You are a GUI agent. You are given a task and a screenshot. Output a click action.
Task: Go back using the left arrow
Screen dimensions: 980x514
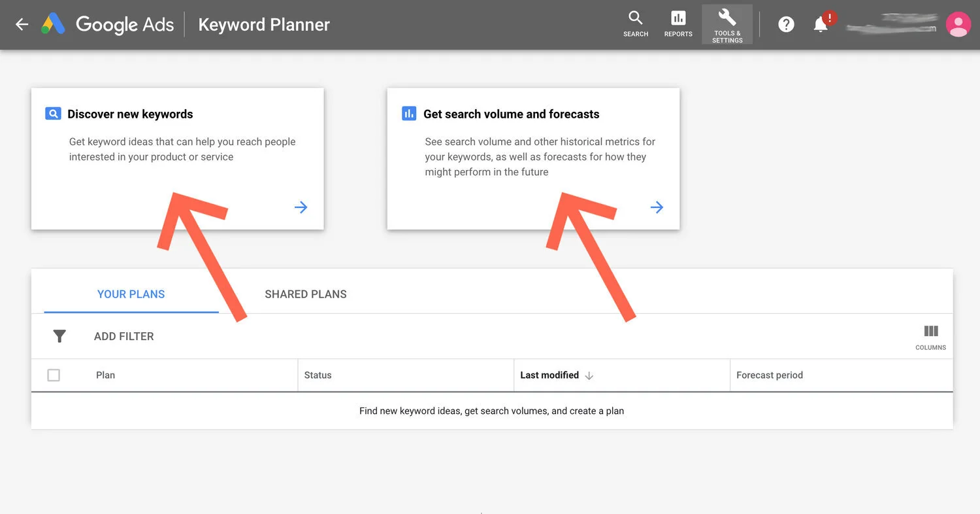(x=22, y=25)
